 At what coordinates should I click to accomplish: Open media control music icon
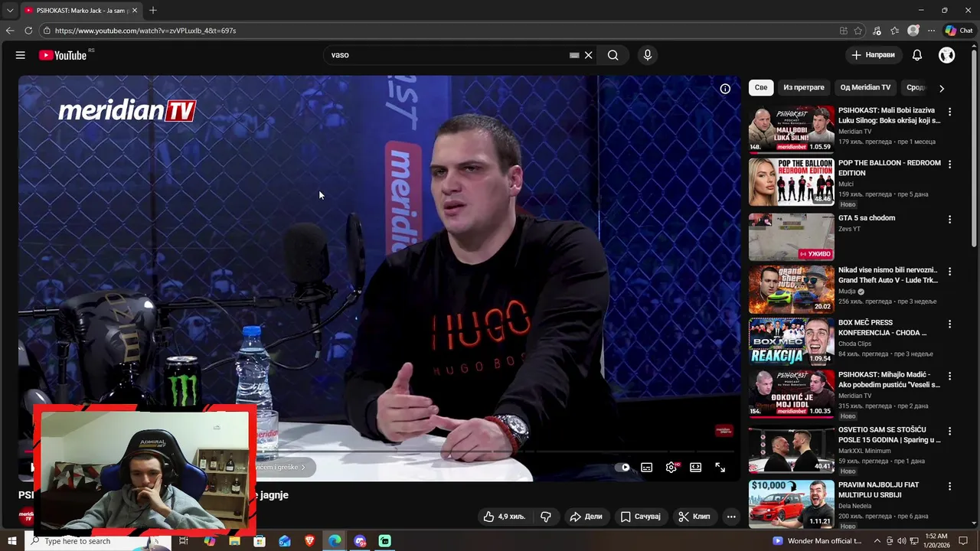click(x=877, y=31)
